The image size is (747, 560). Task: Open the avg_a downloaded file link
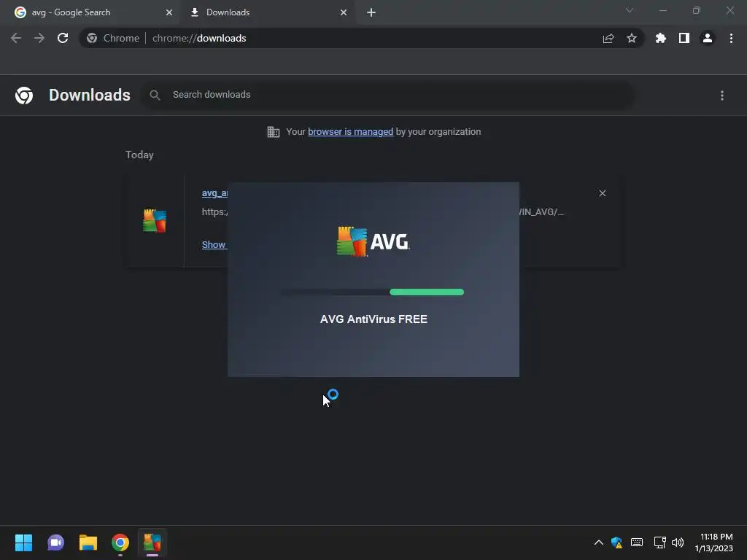point(214,192)
